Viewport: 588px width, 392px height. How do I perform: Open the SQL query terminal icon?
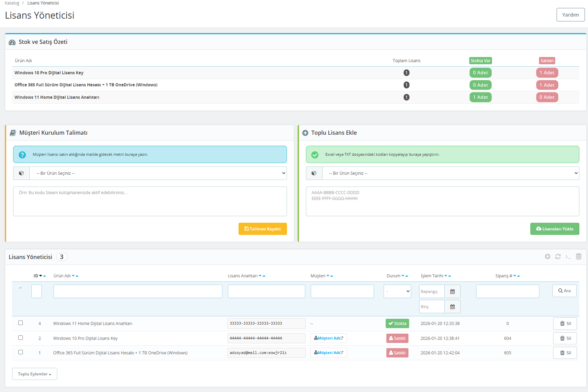[568, 257]
